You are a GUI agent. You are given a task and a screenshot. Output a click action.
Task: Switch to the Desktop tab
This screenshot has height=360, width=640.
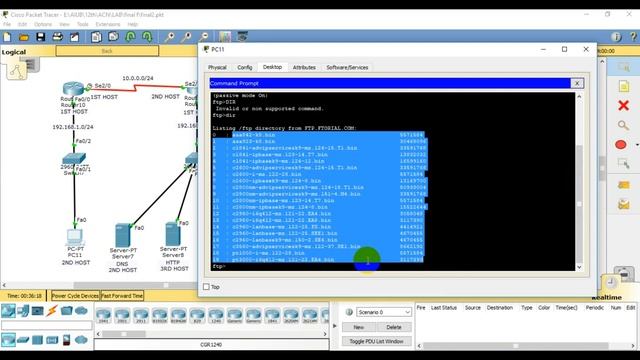[x=272, y=67]
